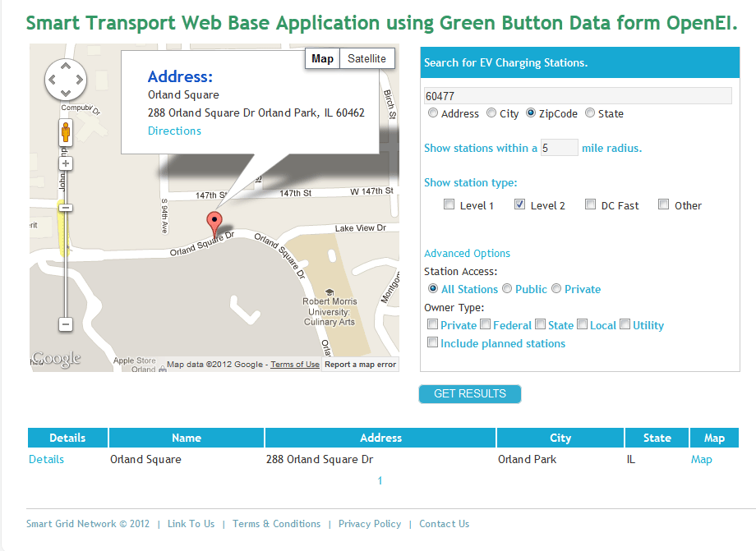Click the Name column header
756x551 pixels.
tap(187, 438)
